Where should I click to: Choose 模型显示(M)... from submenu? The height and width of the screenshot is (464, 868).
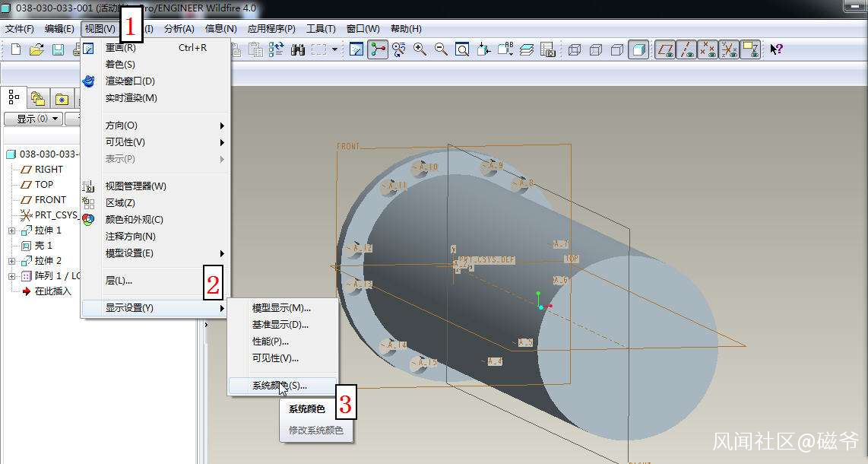[281, 308]
